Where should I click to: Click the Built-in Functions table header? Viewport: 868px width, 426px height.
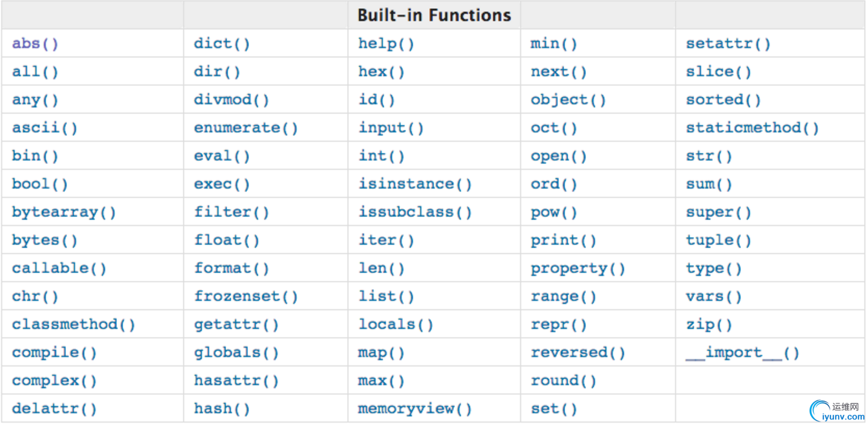point(434,15)
